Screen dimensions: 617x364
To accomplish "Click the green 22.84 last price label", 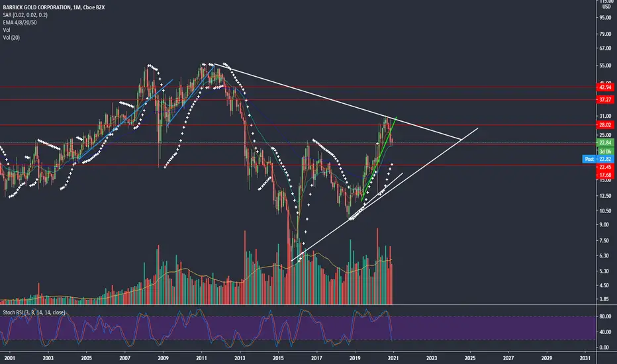I will (605, 142).
